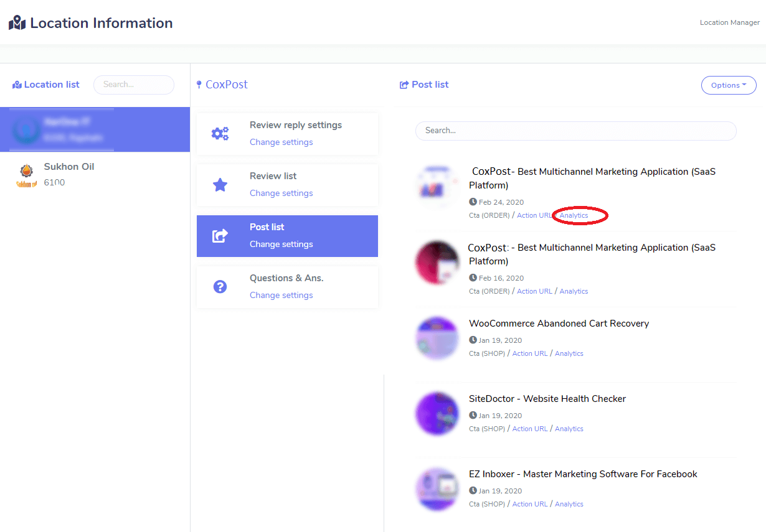Image resolution: width=766 pixels, height=532 pixels.
Task: Click the Post list search box
Action: click(575, 131)
